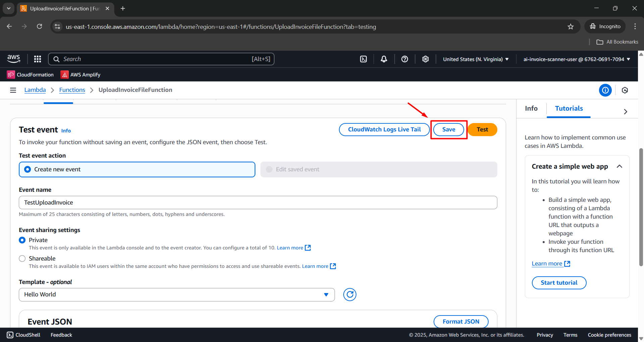Open the AWS help question mark icon
The width and height of the screenshot is (644, 342).
405,59
